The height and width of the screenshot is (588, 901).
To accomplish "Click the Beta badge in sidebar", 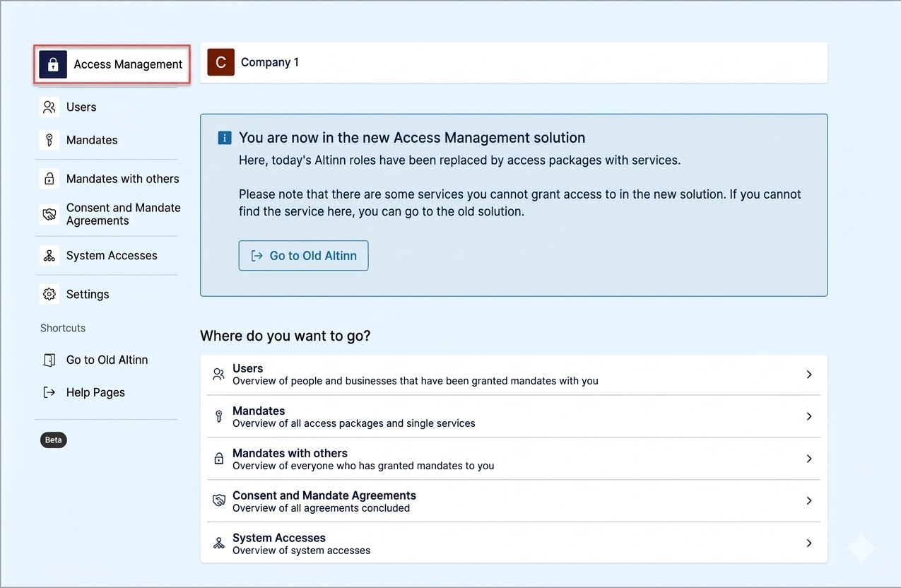I will [53, 440].
